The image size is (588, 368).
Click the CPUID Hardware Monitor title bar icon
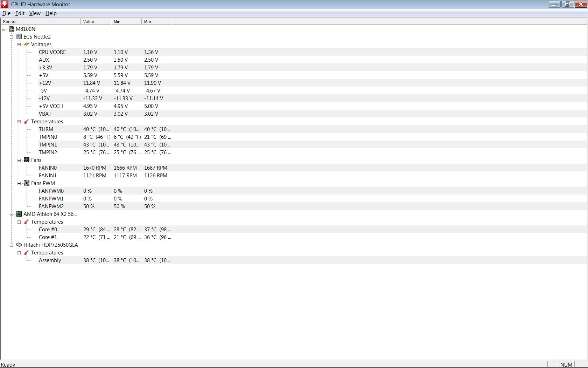[x=5, y=4]
